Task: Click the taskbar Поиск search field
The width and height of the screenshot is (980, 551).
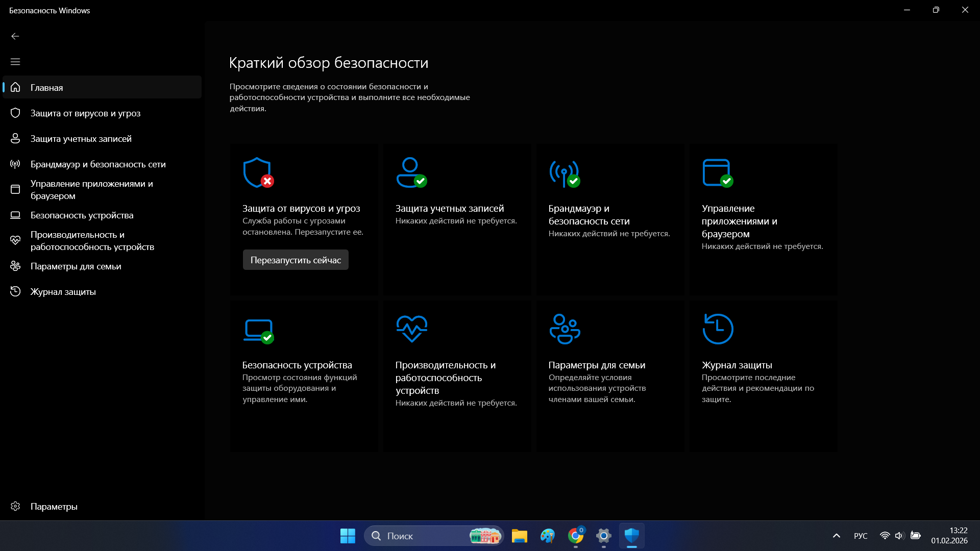Action: tap(434, 536)
